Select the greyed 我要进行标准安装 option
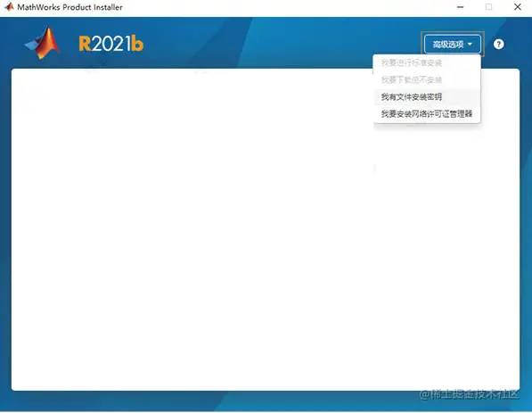This screenshot has width=532, height=413. tap(427, 62)
